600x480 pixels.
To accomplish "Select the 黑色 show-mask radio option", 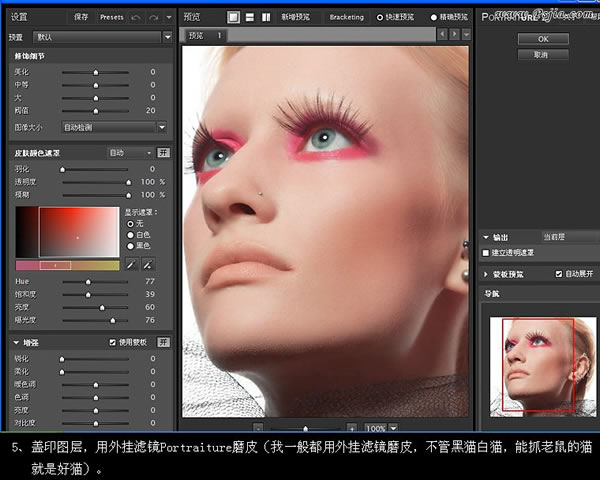I will [130, 246].
